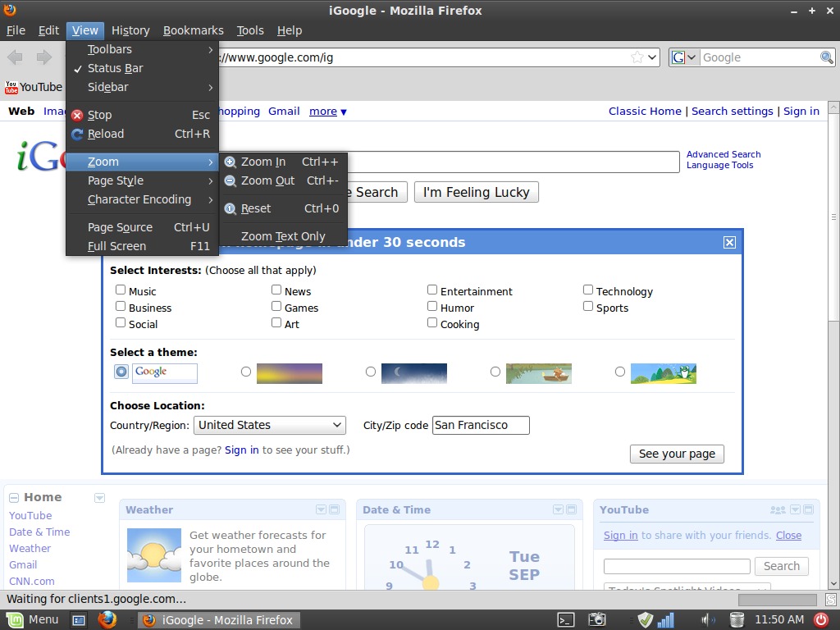This screenshot has height=630, width=840.
Task: Open the Search settings link
Action: click(733, 112)
